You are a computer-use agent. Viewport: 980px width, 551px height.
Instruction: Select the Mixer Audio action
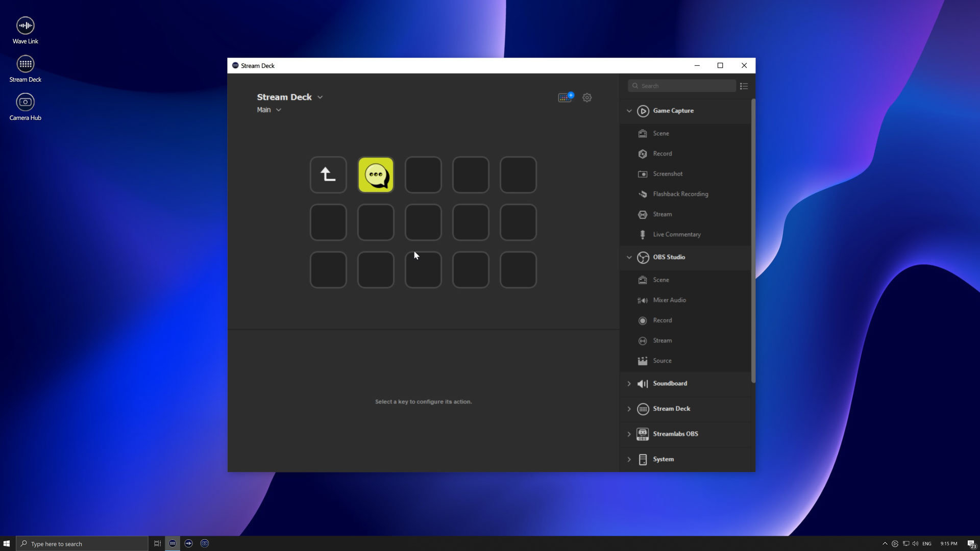pyautogui.click(x=685, y=300)
